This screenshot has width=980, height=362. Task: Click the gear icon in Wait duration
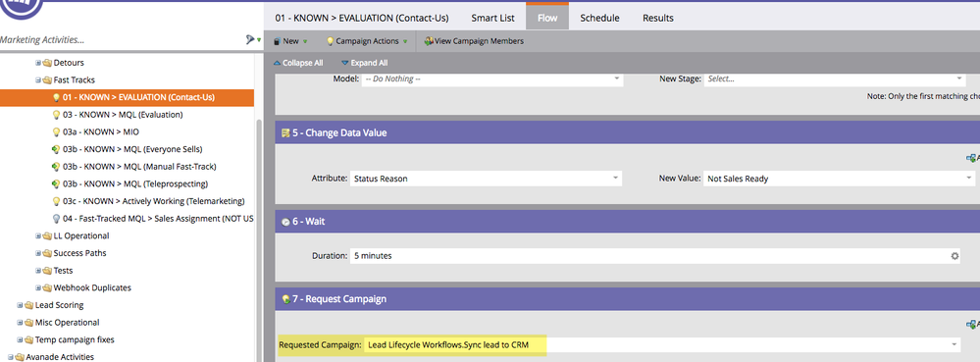click(954, 256)
